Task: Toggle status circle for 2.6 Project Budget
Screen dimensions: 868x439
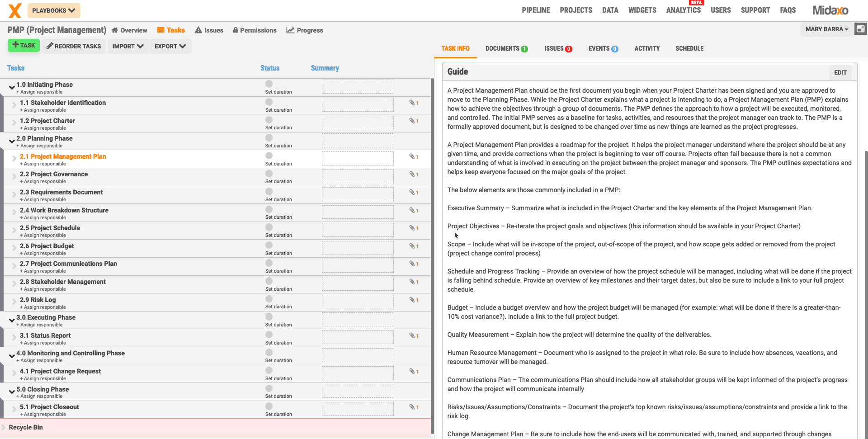Action: click(269, 245)
